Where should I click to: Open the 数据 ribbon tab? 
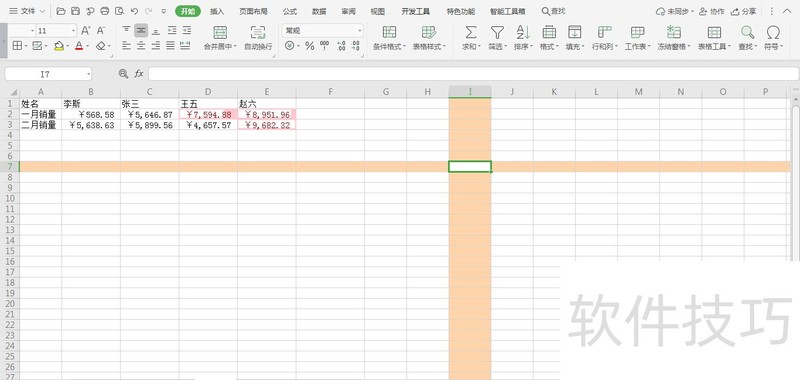click(319, 11)
